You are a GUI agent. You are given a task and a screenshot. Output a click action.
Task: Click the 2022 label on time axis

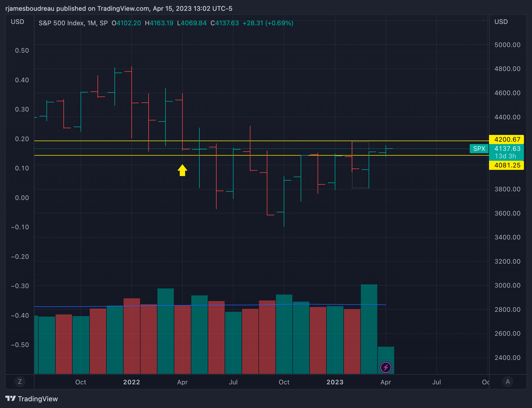click(x=131, y=382)
